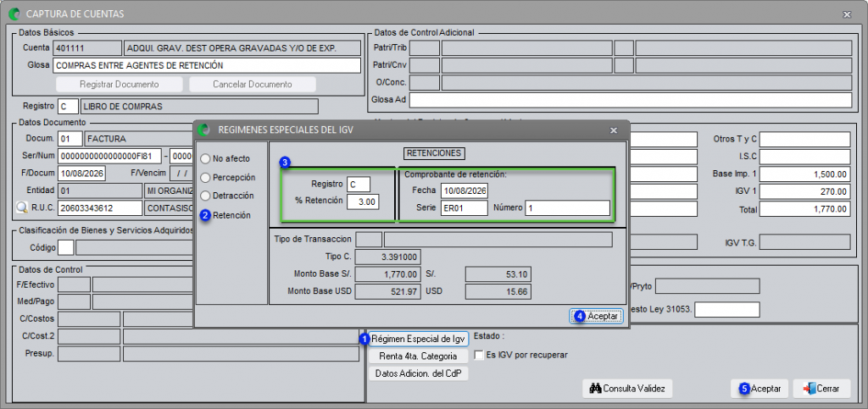Click the Otros T y C field
This screenshot has width=868, height=409.
click(x=805, y=140)
